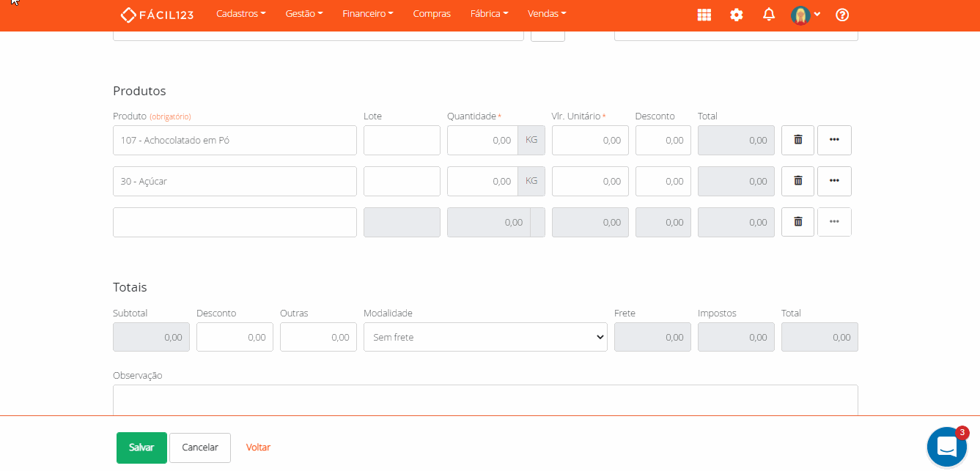The image size is (980, 471).
Task: Open the chat support widget
Action: (x=946, y=446)
